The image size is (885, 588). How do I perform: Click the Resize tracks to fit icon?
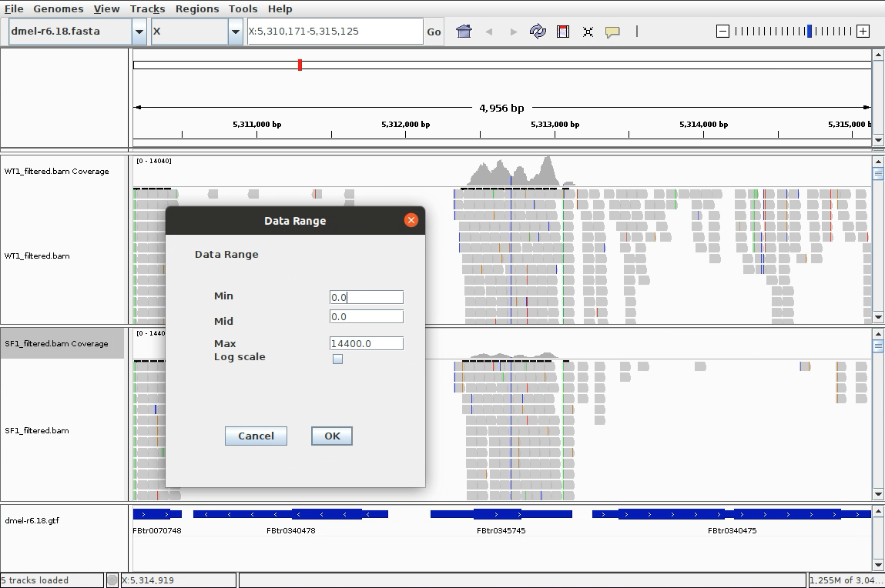click(588, 32)
